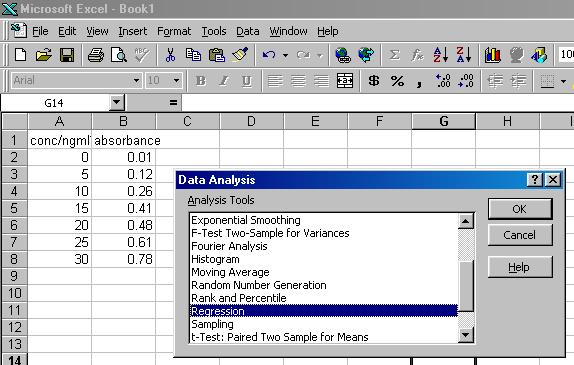Screen dimensions: 574x365
Task: Toggle Bold formatting
Action: click(x=201, y=81)
